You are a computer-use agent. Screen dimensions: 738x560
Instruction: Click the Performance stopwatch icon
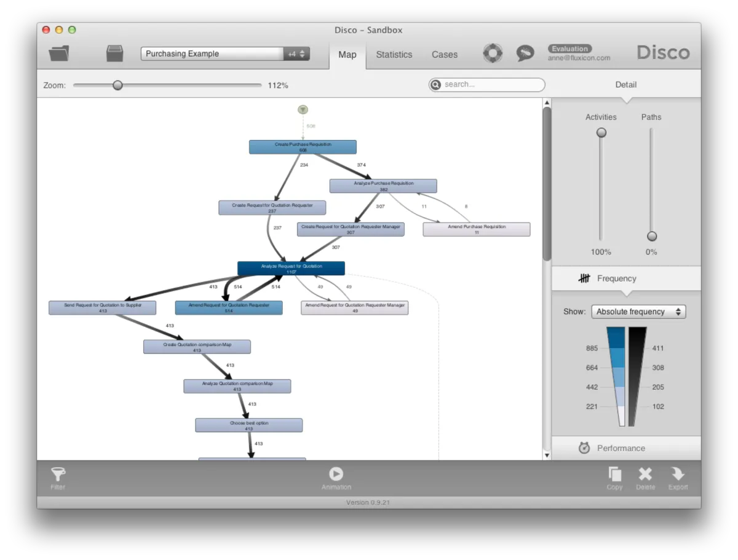tap(584, 448)
